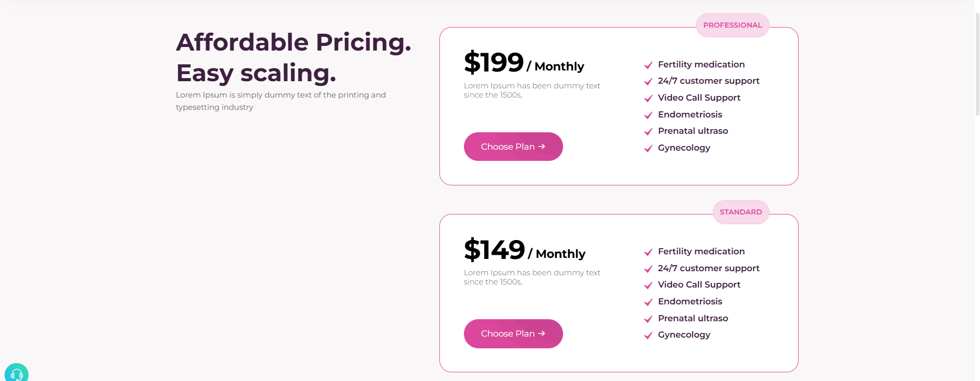Choose the $149 monthly plan
Image resolution: width=980 pixels, height=381 pixels.
pyautogui.click(x=513, y=334)
